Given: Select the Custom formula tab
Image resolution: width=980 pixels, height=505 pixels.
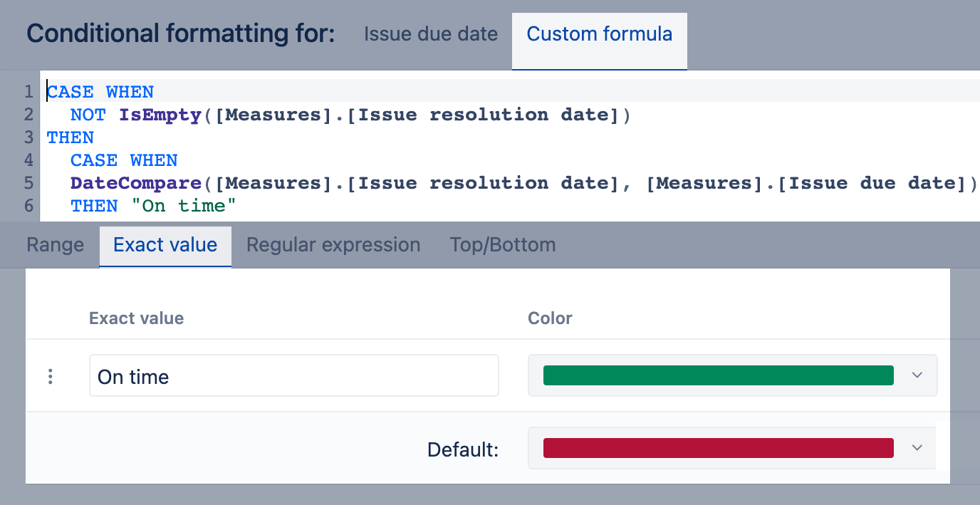Looking at the screenshot, I should [599, 34].
